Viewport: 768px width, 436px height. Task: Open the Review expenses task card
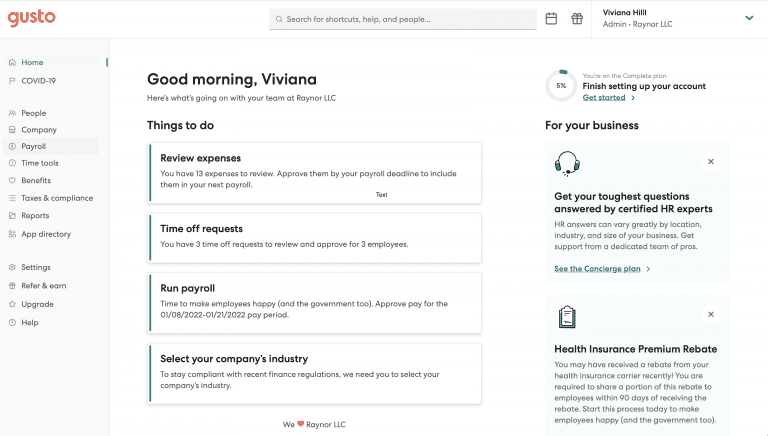click(x=315, y=172)
